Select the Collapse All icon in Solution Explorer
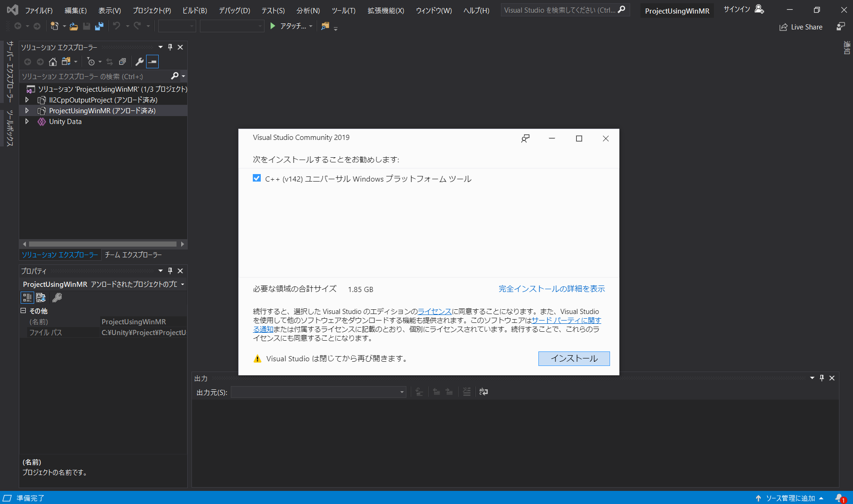The image size is (853, 504). coord(123,61)
